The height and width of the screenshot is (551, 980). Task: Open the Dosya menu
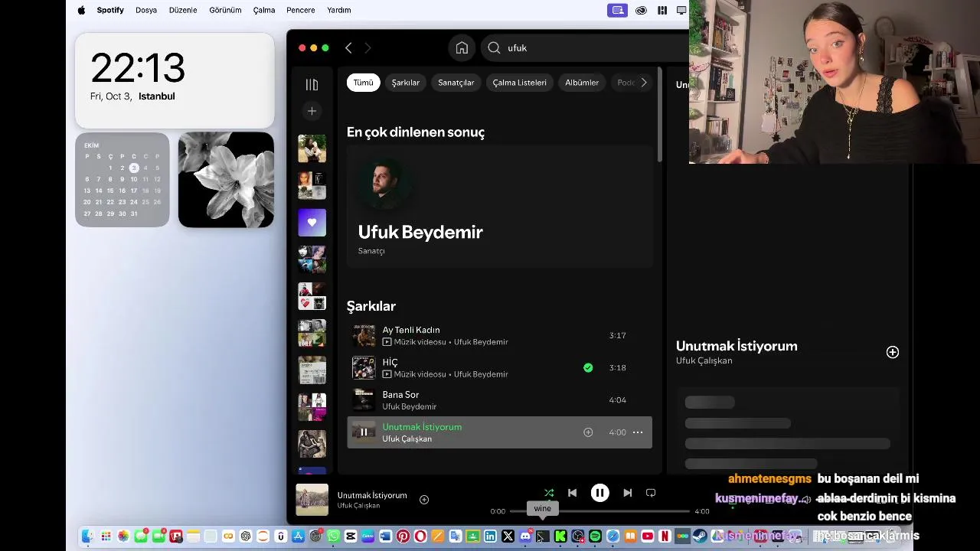coord(146,10)
